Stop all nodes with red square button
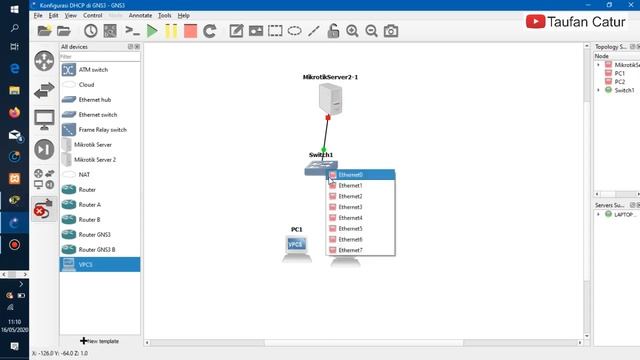Image resolution: width=640 pixels, height=360 pixels. (190, 31)
